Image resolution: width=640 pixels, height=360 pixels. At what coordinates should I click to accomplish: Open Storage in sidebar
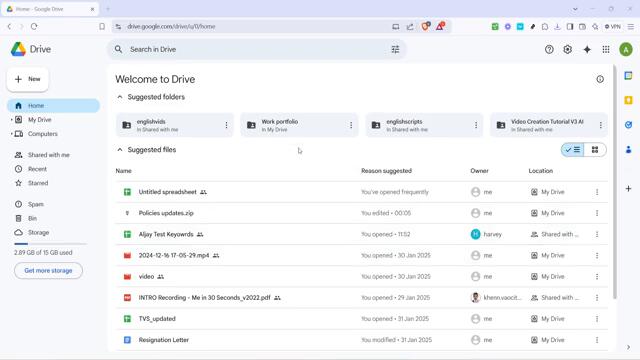(53, 233)
